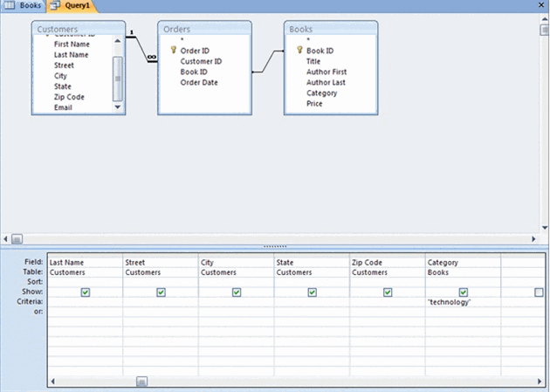
Task: Click the Books tab table icon
Action: [9, 5]
